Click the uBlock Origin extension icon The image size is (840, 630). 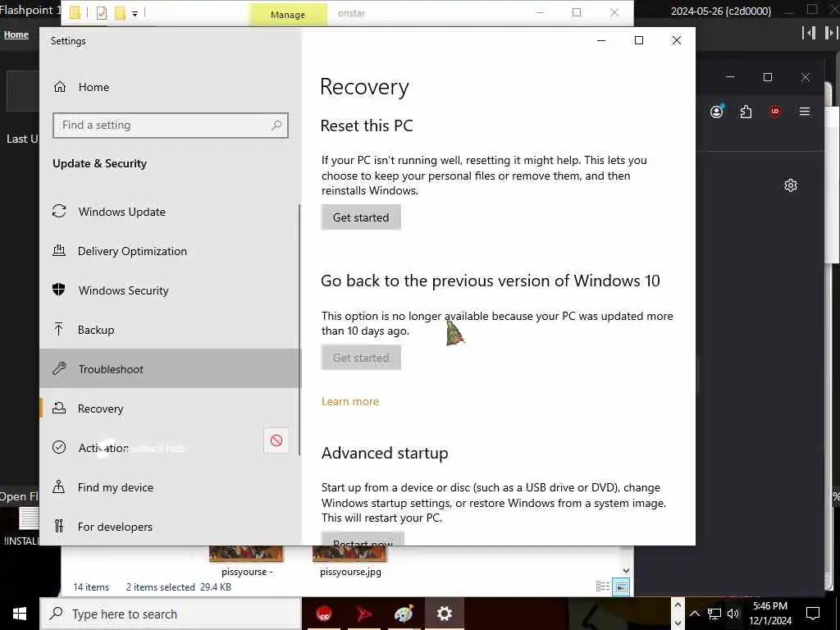(774, 112)
